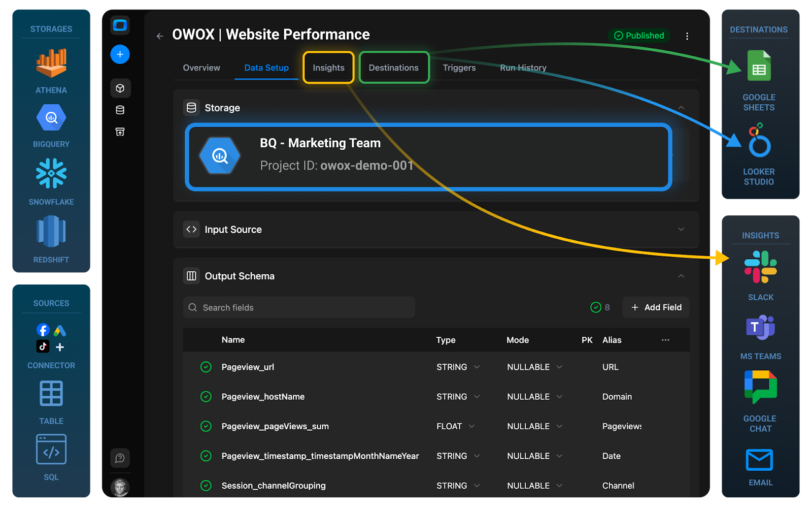Open the Google Sheets destination
Viewport: 812px width, 508px height.
[758, 65]
